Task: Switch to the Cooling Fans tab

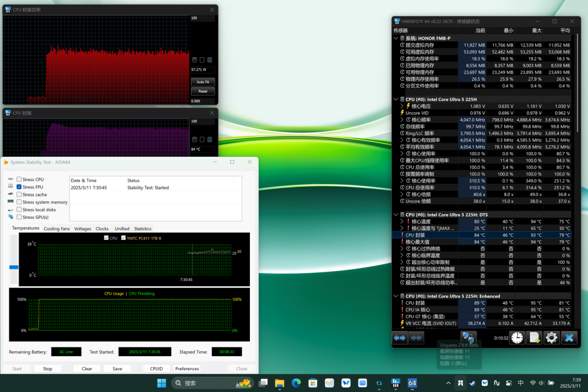Action: [x=57, y=229]
